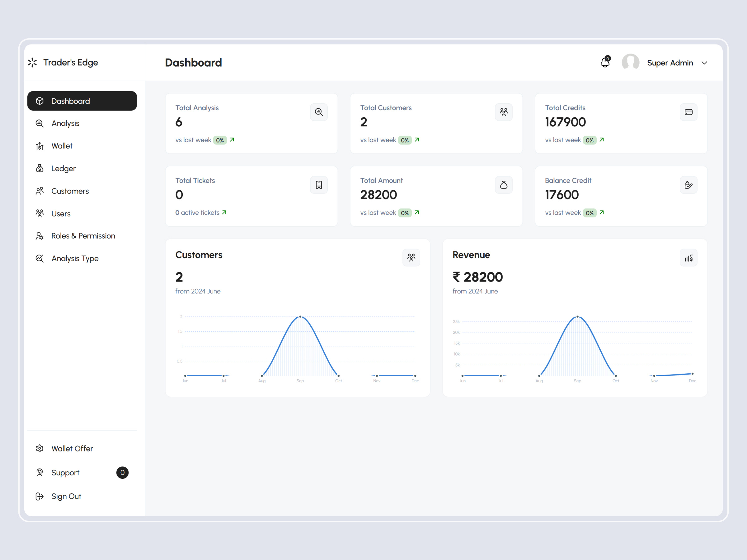747x560 pixels.
Task: Click Sign Out in the sidebar
Action: click(66, 496)
